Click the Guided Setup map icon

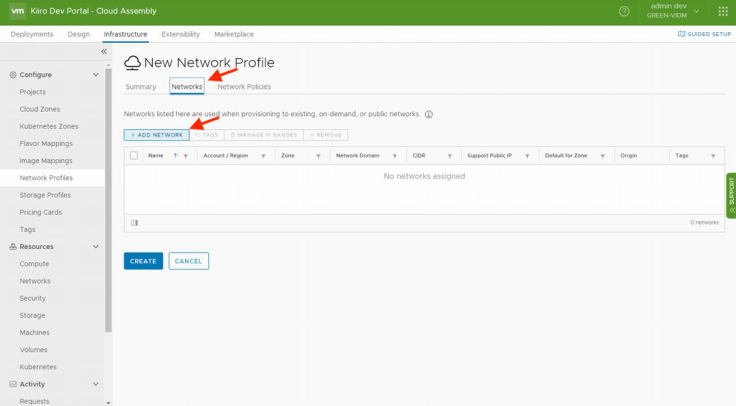(x=681, y=34)
